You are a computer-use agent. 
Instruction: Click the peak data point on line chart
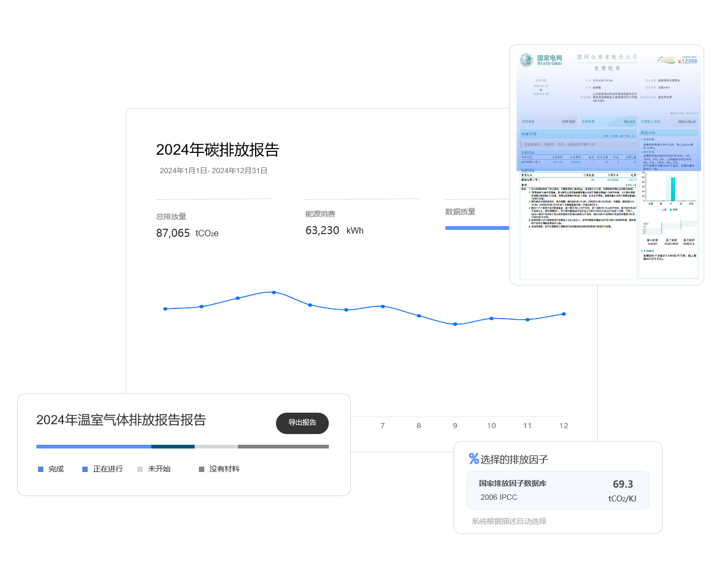274,292
